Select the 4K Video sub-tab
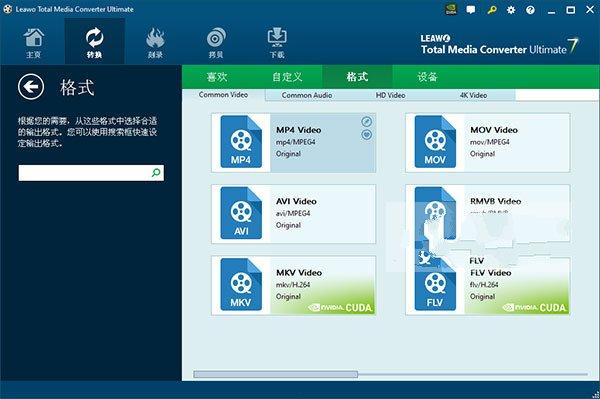Screen dimensions: 600x399 473,95
